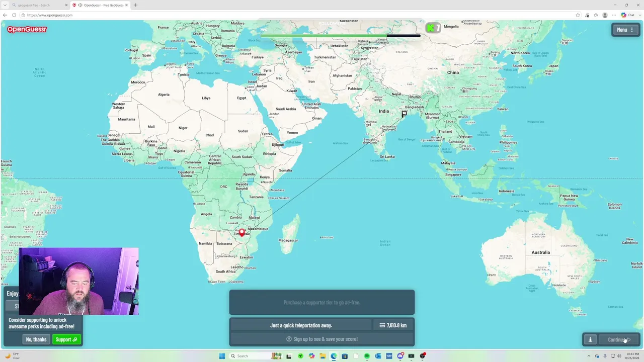Switch to the OpenGuessr browser tab

100,5
